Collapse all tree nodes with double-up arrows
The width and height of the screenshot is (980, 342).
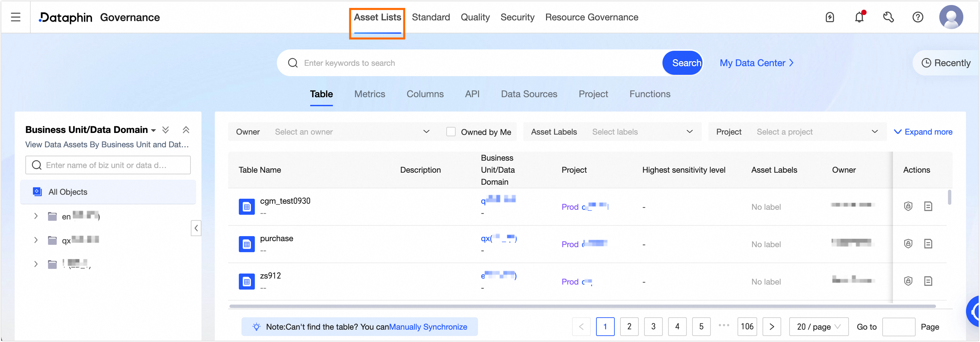coord(186,130)
